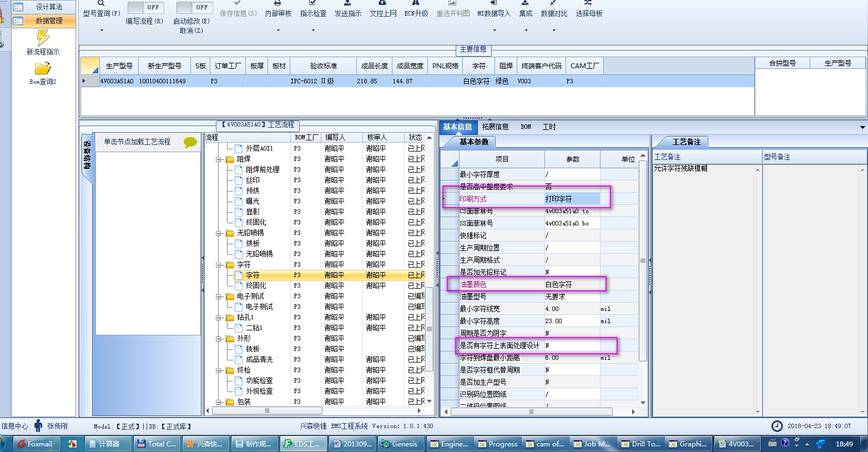
Task: Open Progress window from taskbar
Action: click(498, 444)
